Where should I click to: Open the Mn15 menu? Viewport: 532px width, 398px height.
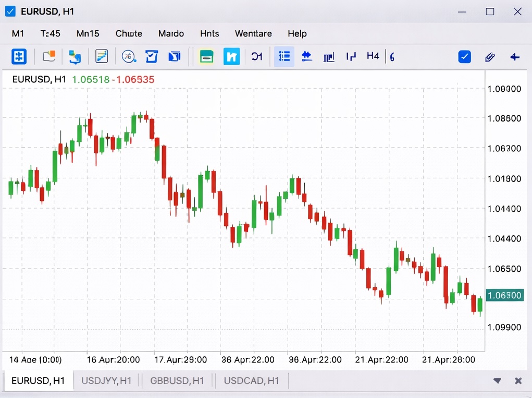(88, 33)
